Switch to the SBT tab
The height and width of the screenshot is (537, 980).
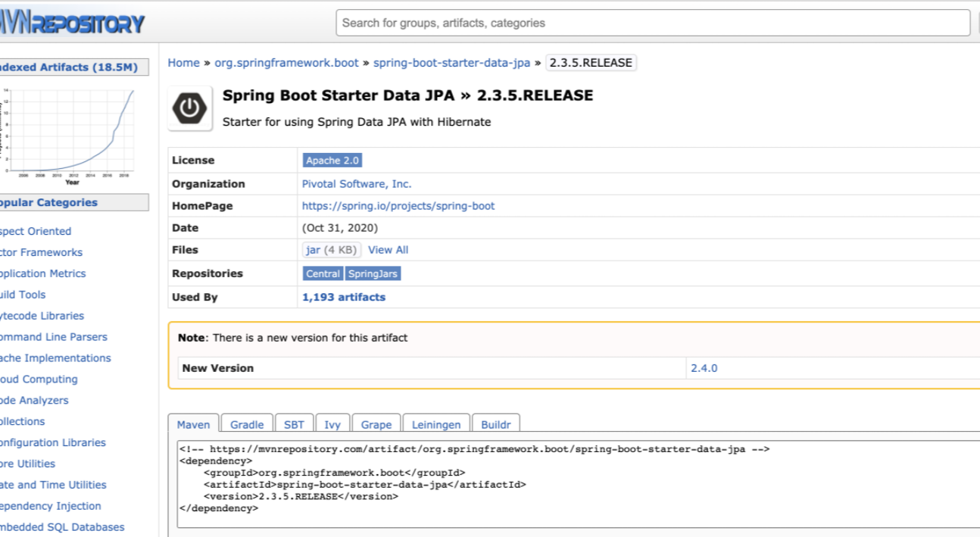click(294, 424)
